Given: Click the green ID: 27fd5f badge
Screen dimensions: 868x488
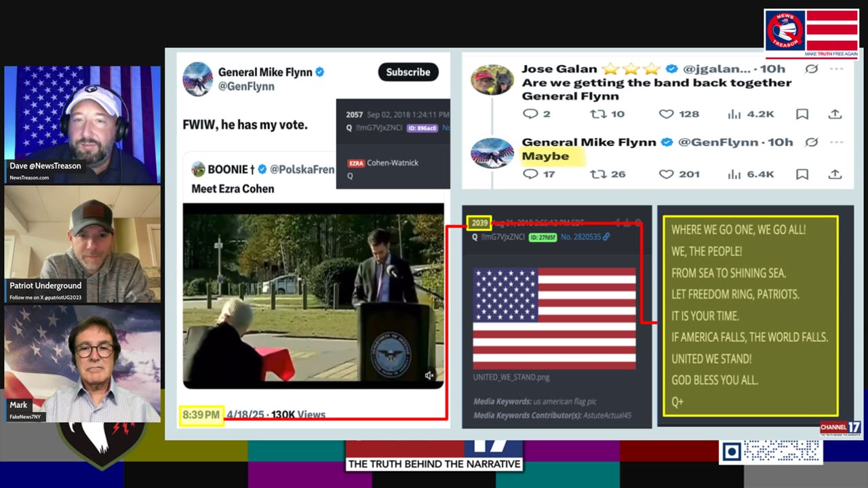Looking at the screenshot, I should [542, 237].
